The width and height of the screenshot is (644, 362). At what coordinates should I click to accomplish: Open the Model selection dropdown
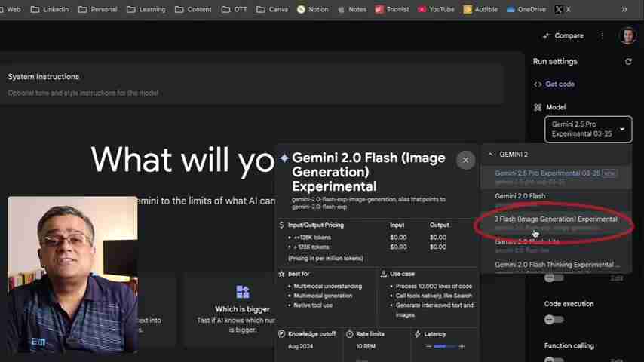[588, 129]
